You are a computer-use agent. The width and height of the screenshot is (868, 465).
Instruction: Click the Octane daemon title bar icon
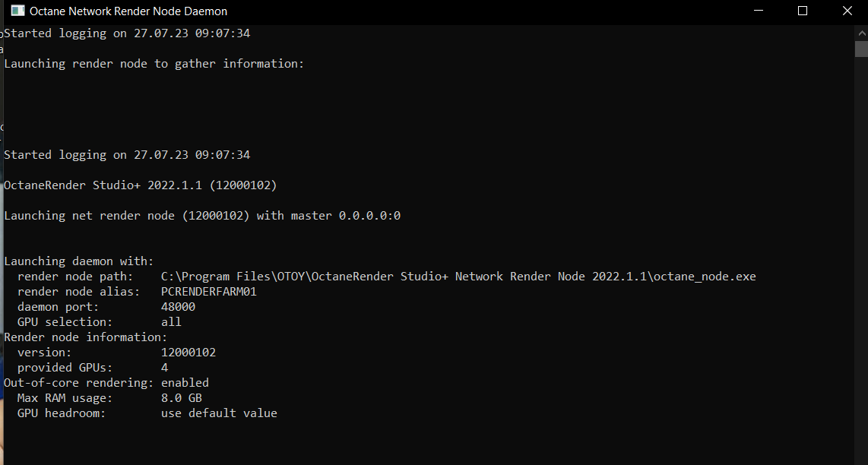click(17, 11)
